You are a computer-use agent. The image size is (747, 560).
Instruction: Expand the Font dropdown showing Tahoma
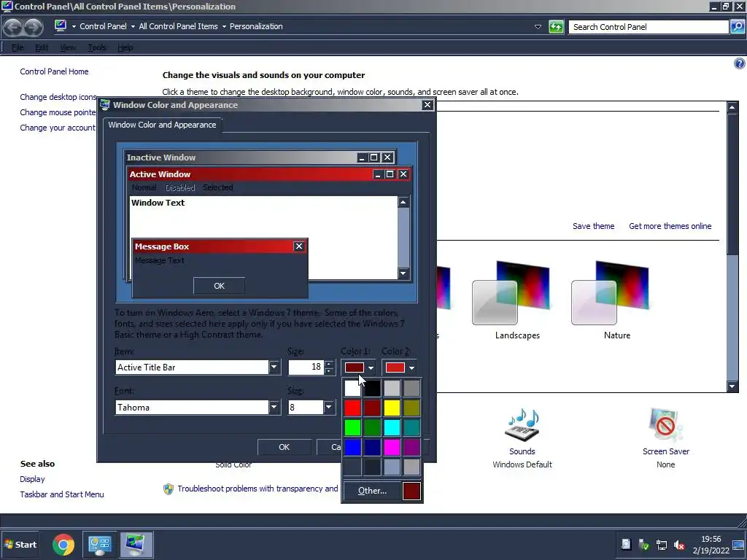(274, 407)
